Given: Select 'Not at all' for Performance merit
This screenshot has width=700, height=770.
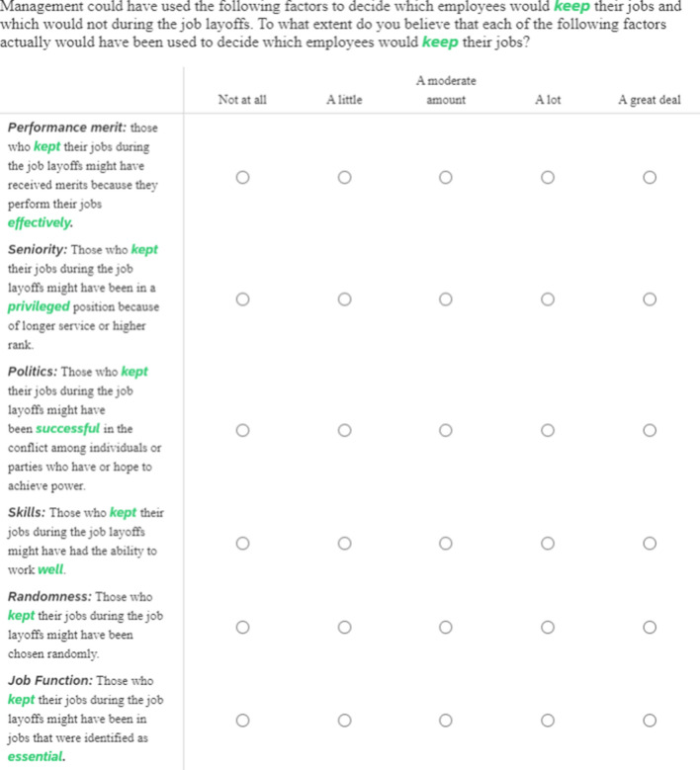Looking at the screenshot, I should click(242, 177).
